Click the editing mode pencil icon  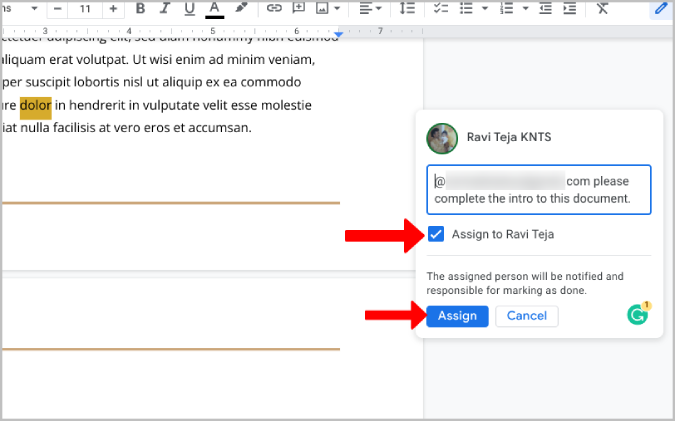tap(661, 9)
